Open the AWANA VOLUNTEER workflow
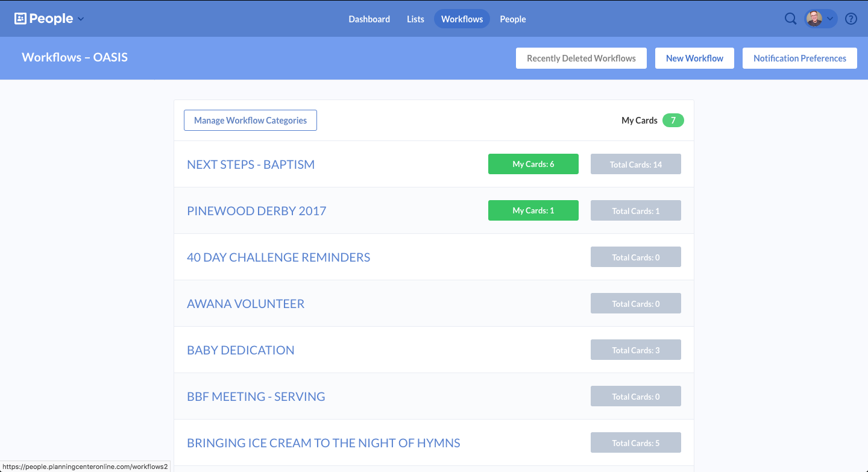 point(245,304)
